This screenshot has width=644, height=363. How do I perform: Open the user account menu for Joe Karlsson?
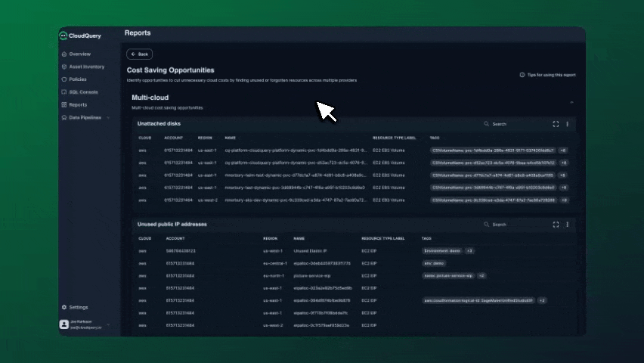[85, 324]
